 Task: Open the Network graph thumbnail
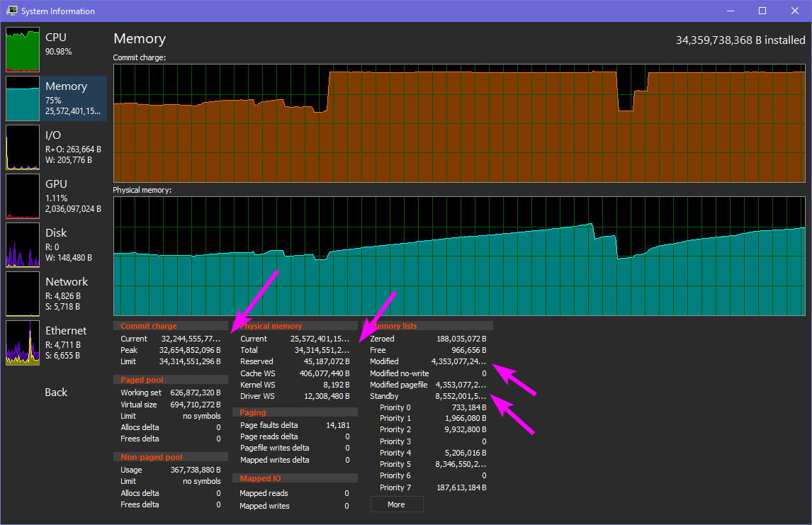click(x=22, y=293)
